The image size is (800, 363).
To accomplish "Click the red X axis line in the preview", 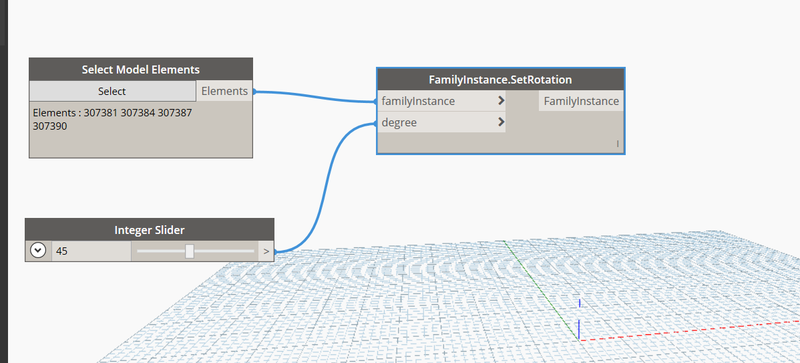I will point(689,330).
